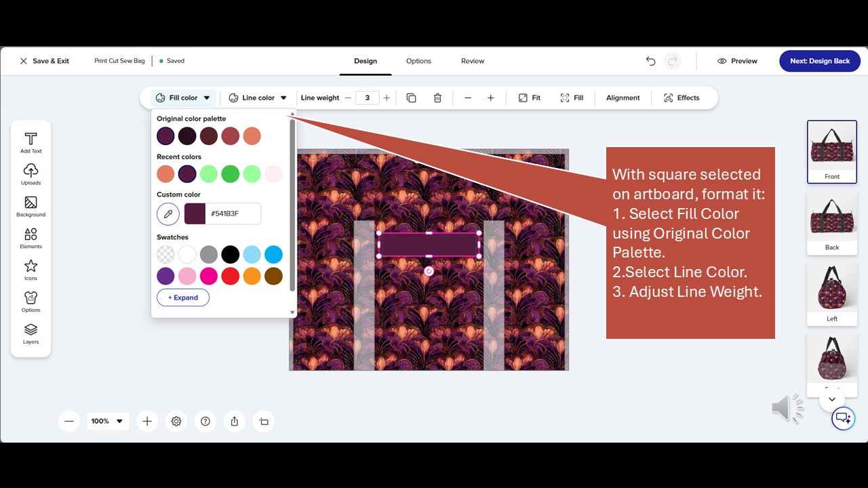The image size is (868, 488).
Task: Zoom out of the canvas
Action: (x=69, y=421)
